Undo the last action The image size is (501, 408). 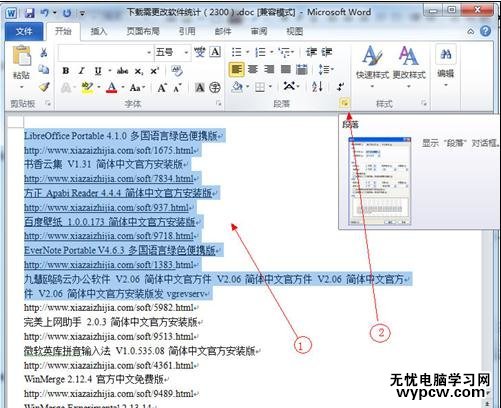pos(44,13)
